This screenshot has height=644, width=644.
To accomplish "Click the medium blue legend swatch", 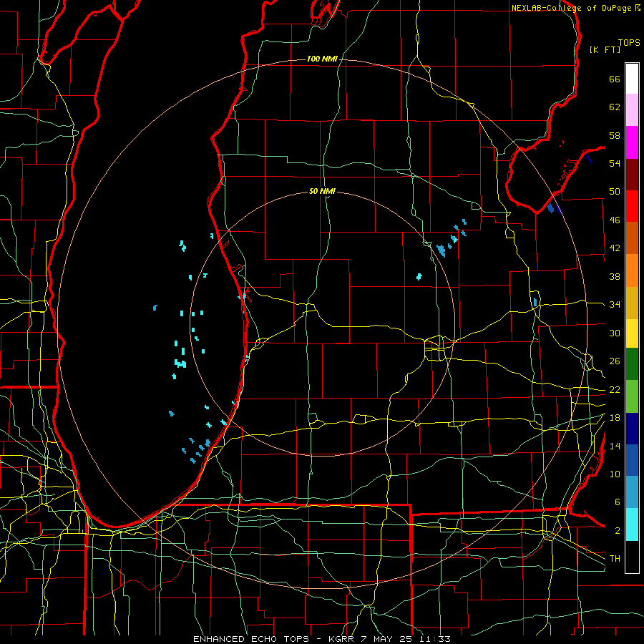I will click(x=632, y=460).
